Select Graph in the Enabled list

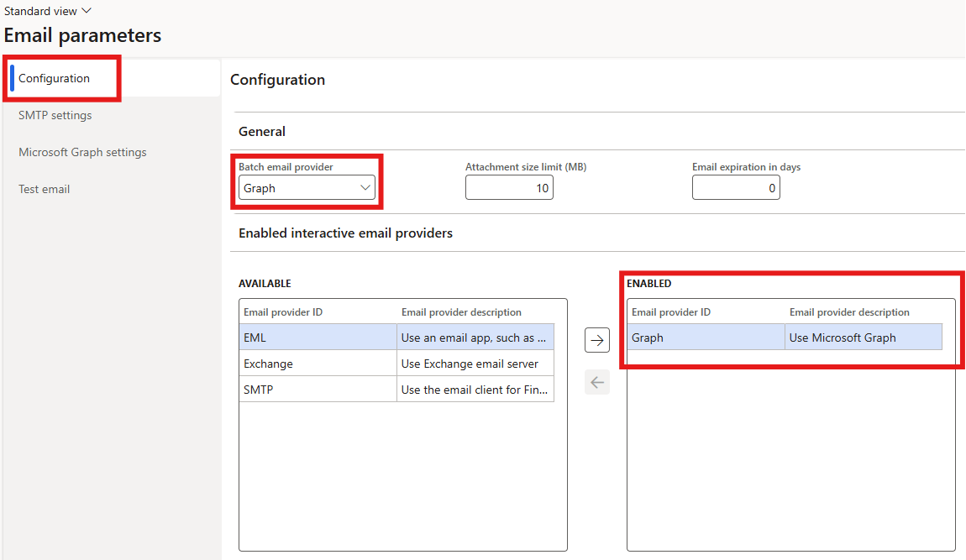pos(785,338)
